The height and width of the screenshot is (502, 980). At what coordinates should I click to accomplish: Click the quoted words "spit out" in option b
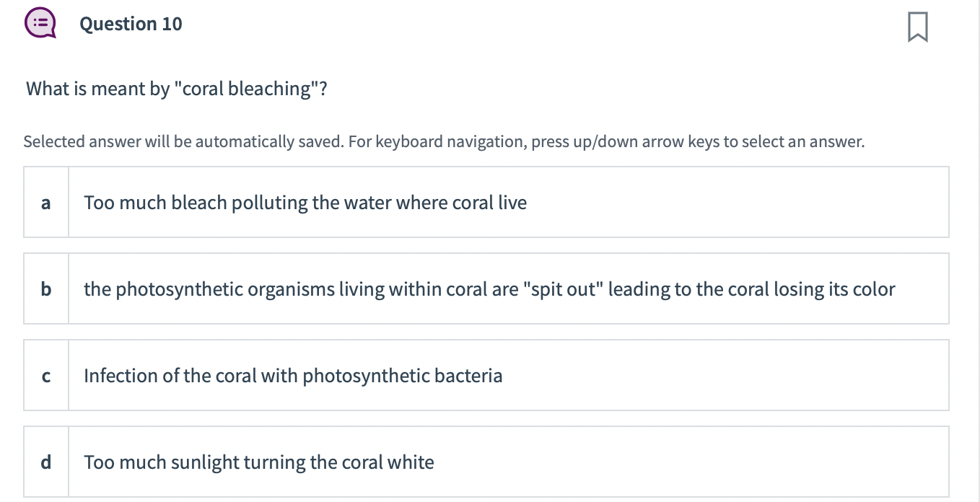click(562, 289)
